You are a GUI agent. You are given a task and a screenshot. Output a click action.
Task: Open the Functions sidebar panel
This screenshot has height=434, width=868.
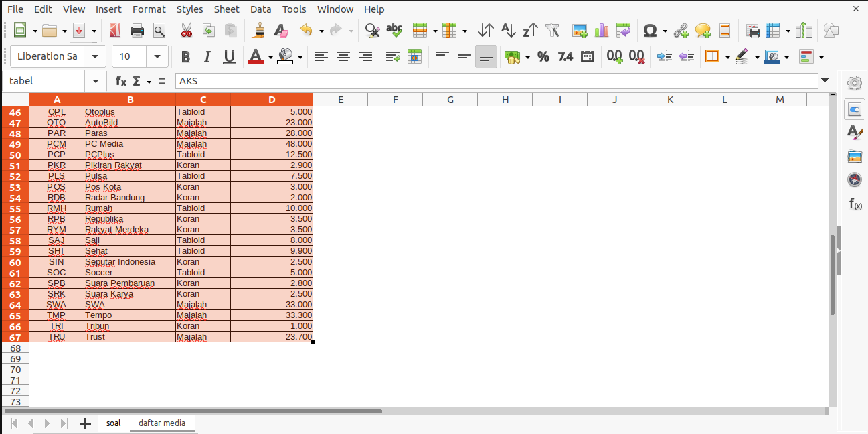[855, 204]
